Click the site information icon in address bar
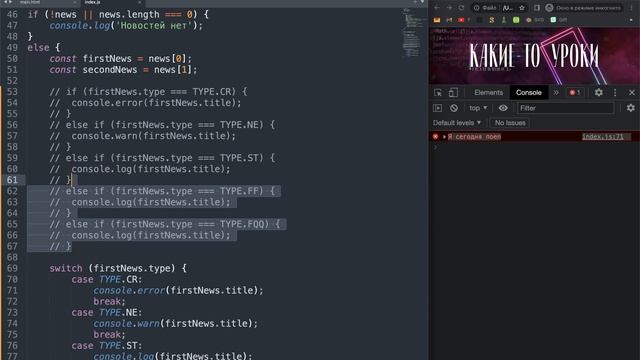640x360 pixels. tap(476, 8)
